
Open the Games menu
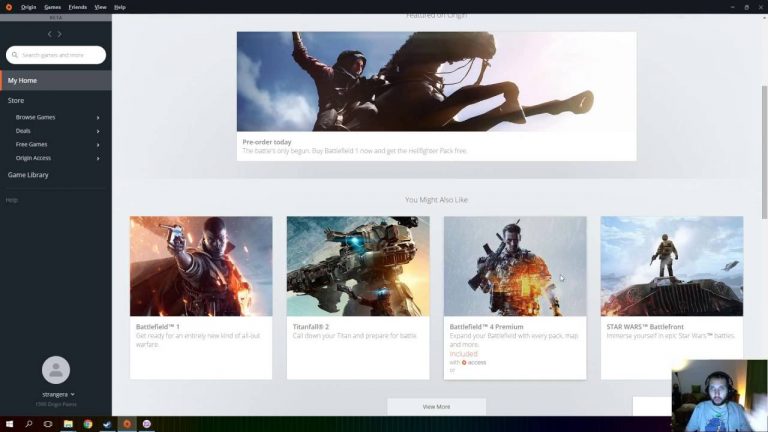tap(52, 7)
